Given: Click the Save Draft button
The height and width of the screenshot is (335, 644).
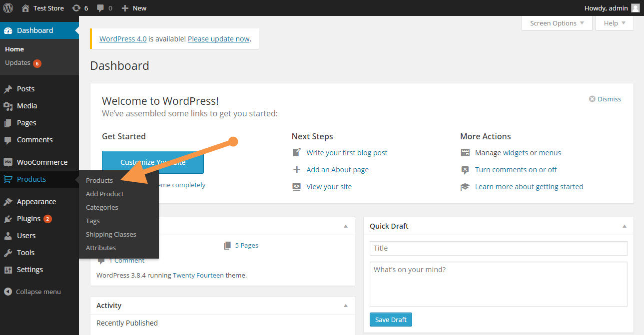Looking at the screenshot, I should pyautogui.click(x=391, y=320).
